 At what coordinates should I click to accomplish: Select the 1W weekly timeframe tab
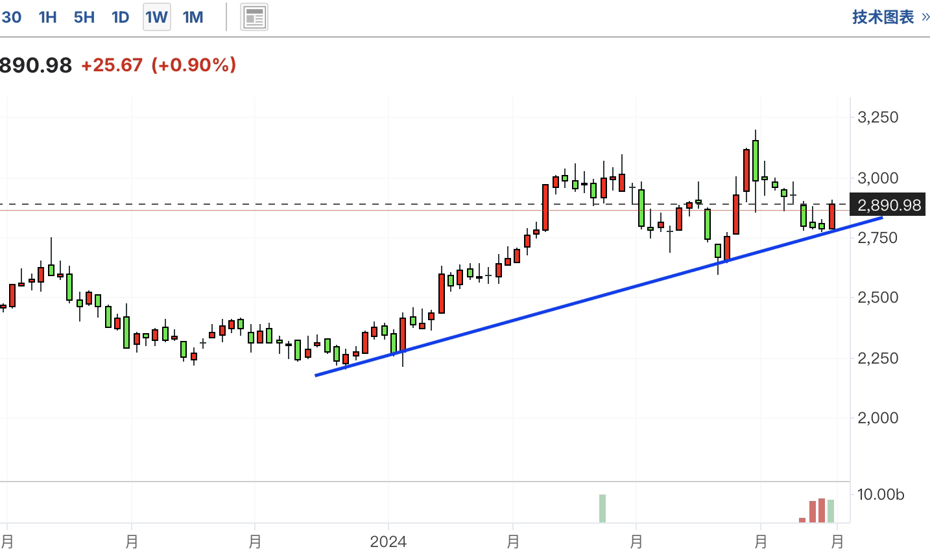[x=157, y=17]
